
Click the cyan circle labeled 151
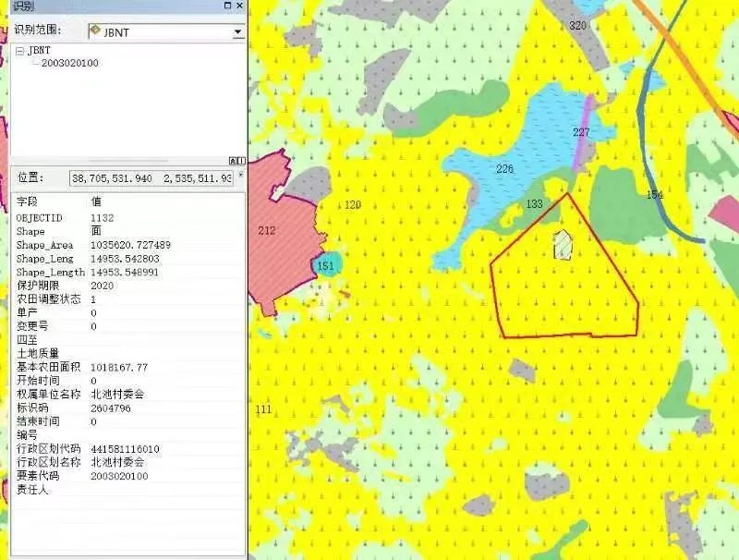[x=325, y=266]
